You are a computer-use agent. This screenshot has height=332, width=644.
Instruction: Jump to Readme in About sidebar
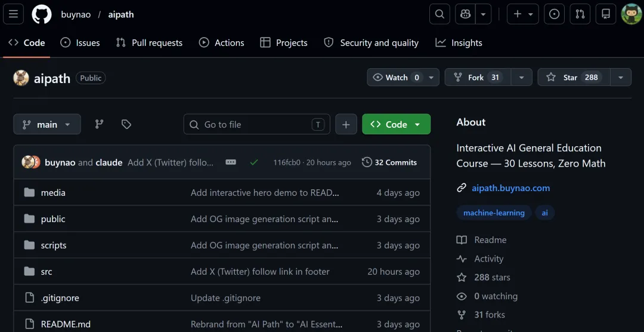tap(482, 240)
